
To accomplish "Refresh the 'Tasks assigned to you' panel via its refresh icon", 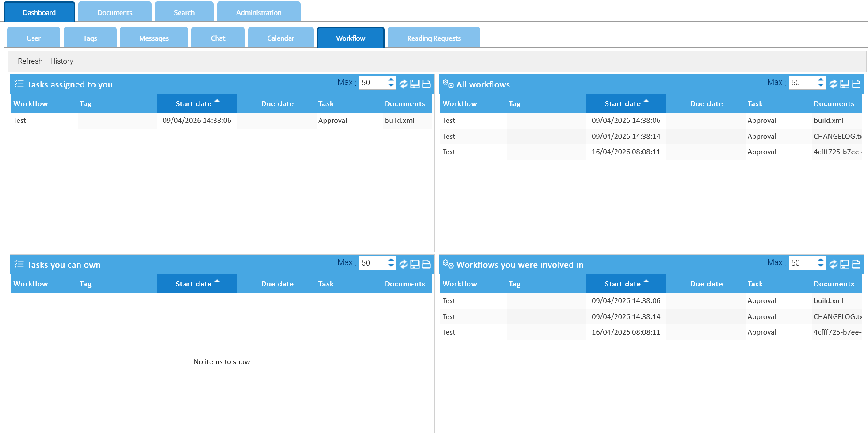I will pos(403,84).
